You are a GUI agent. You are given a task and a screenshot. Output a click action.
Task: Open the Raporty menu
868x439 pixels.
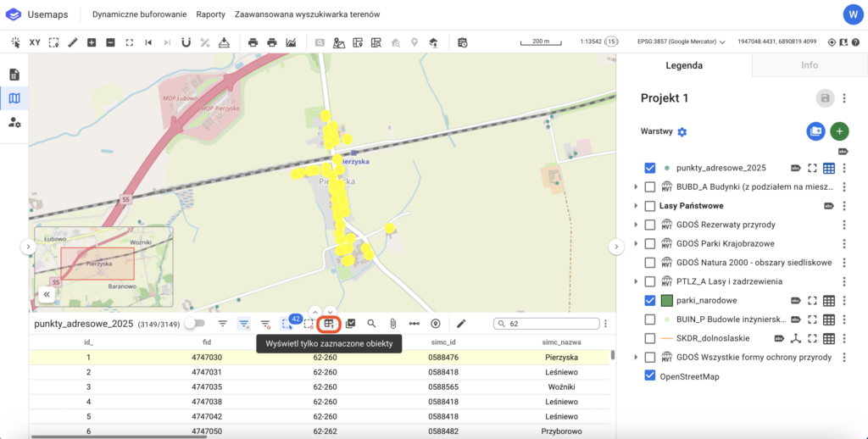[x=210, y=14]
